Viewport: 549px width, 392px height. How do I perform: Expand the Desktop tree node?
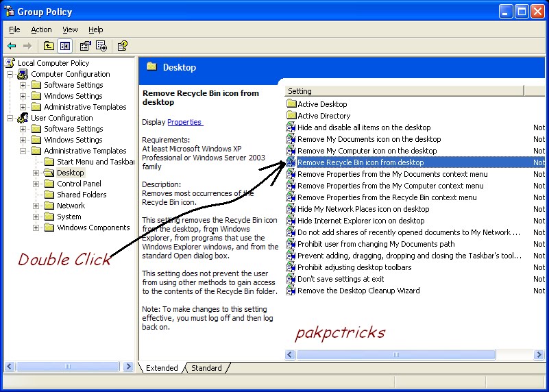click(36, 173)
